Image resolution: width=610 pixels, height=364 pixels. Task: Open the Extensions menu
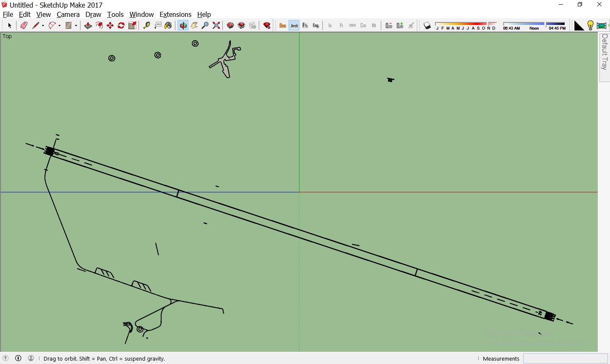(x=175, y=14)
